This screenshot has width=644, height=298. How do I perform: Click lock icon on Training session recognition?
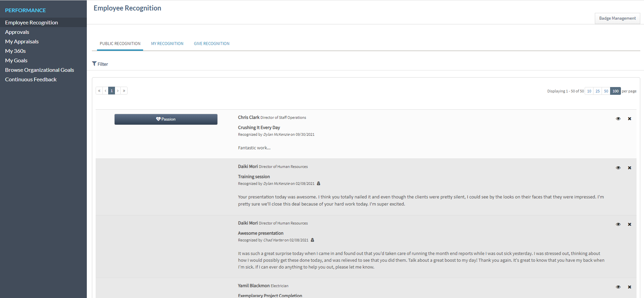318,184
